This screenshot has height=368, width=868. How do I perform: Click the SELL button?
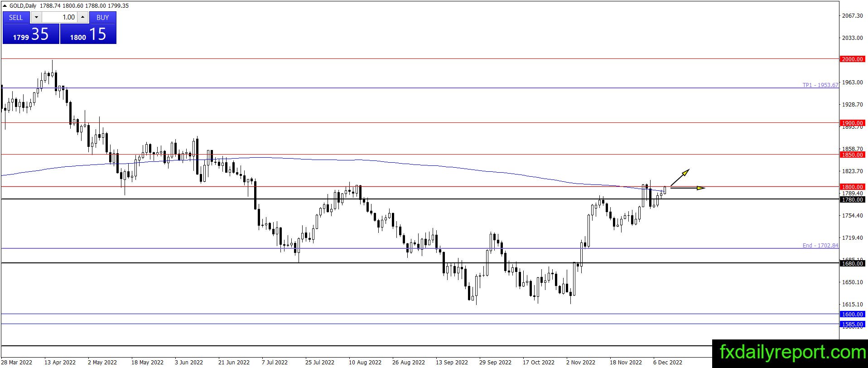[x=16, y=17]
